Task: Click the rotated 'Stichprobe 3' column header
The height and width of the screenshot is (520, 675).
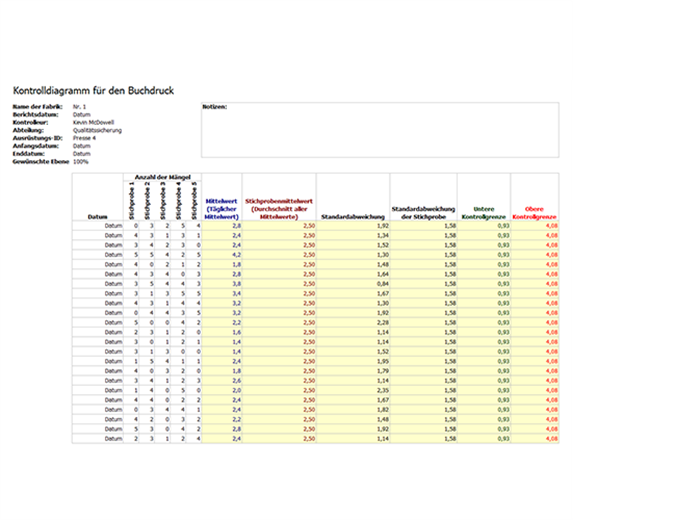Action: click(163, 201)
